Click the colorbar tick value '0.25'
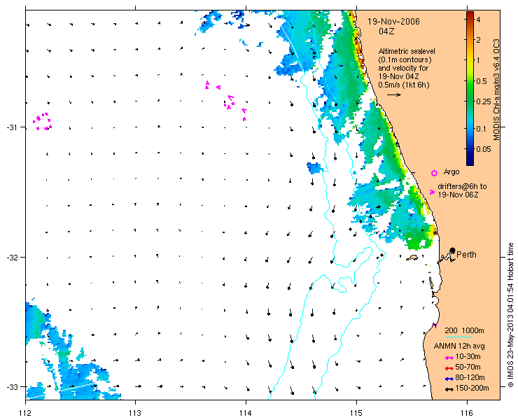The width and height of the screenshot is (518, 420). (483, 101)
